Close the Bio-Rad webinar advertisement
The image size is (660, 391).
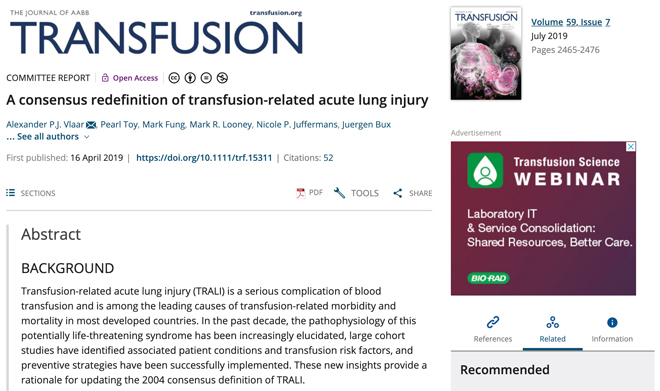point(631,146)
